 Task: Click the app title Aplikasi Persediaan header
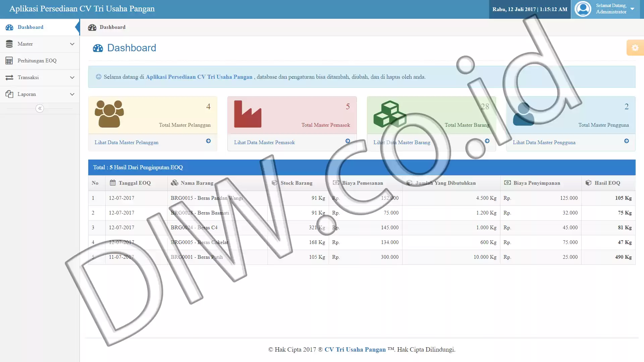(x=82, y=9)
